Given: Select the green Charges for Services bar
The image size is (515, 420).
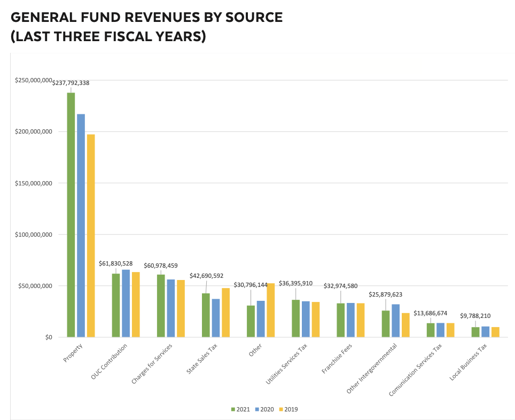Looking at the screenshot, I should coord(161,306).
